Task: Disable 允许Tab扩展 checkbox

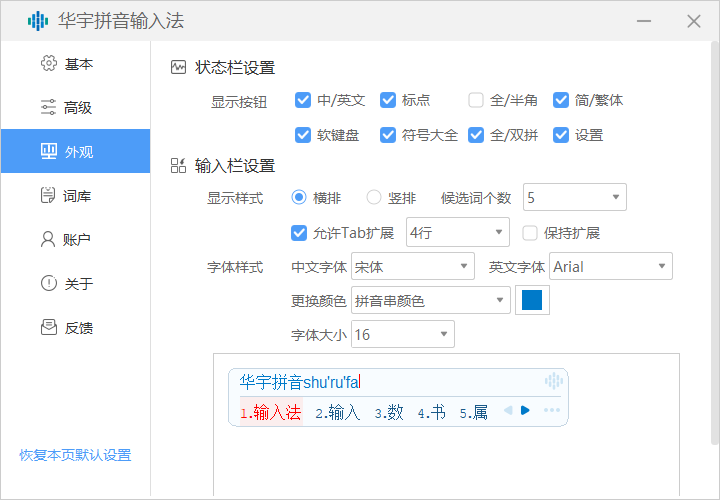Action: click(x=299, y=233)
